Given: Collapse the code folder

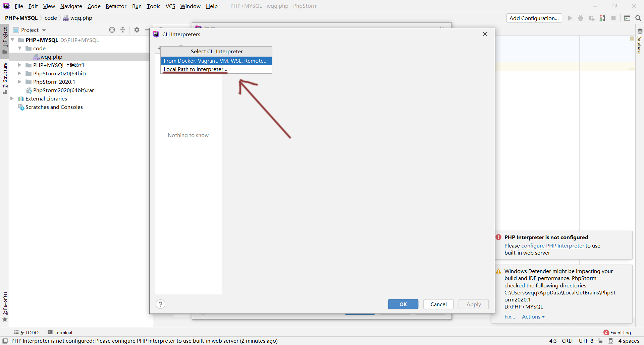Looking at the screenshot, I should pyautogui.click(x=20, y=48).
